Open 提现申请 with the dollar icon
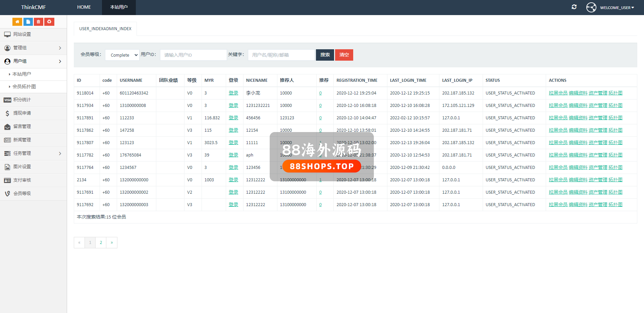The width and height of the screenshot is (644, 313). pos(22,113)
